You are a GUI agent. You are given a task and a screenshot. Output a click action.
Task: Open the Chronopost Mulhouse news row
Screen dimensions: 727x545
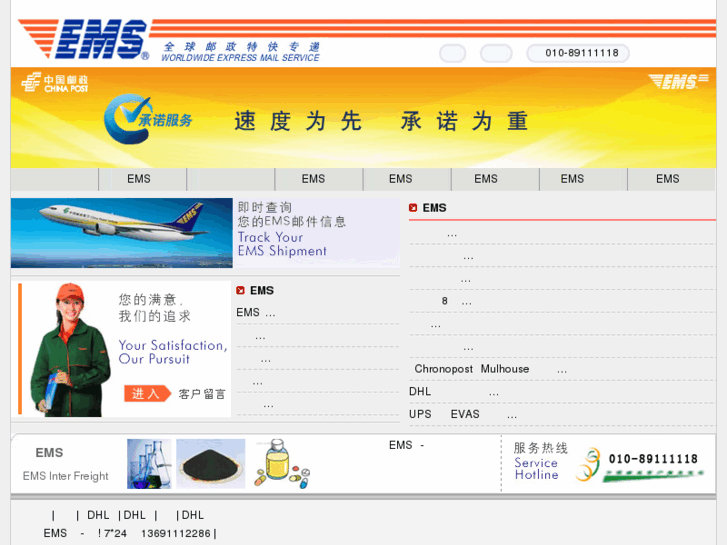(x=562, y=369)
